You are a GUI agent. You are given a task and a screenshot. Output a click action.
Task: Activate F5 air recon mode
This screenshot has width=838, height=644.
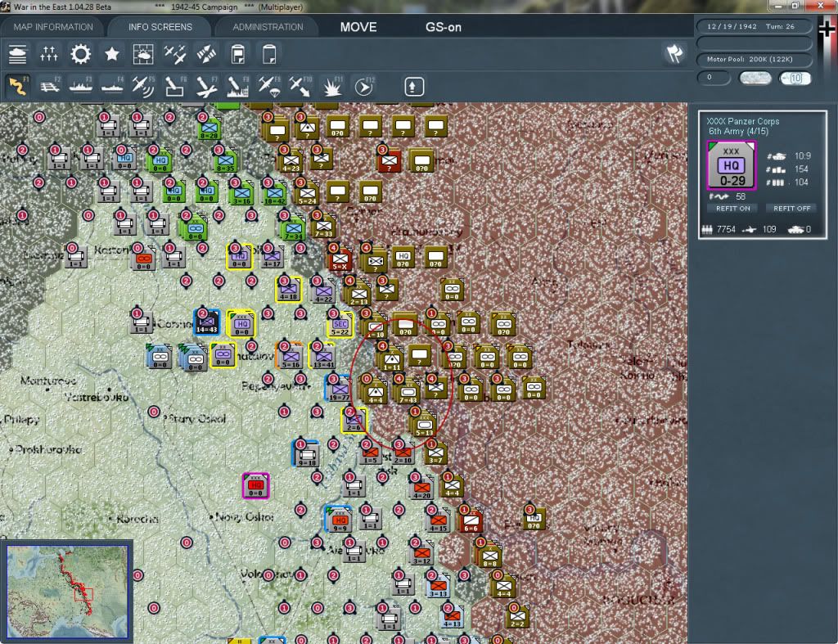143,87
